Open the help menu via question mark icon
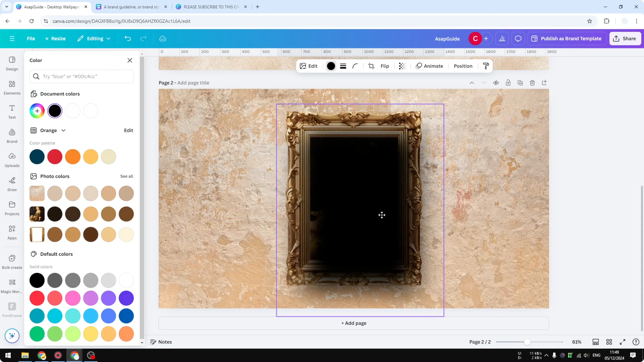The height and width of the screenshot is (362, 644). pyautogui.click(x=636, y=342)
